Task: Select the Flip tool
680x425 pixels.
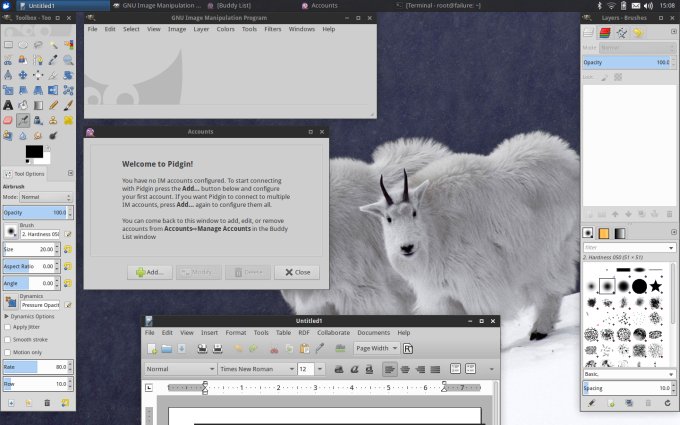Action: 53,90
